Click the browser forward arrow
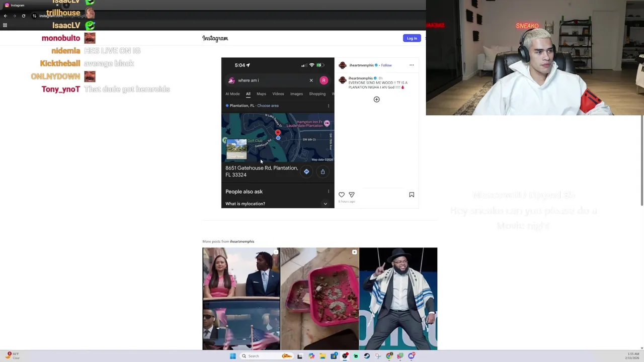This screenshot has height=362, width=644. pyautogui.click(x=14, y=16)
